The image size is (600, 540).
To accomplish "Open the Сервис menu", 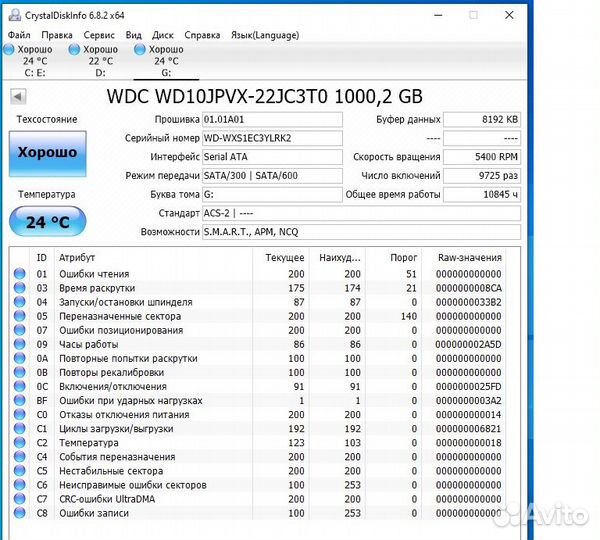I will [99, 35].
